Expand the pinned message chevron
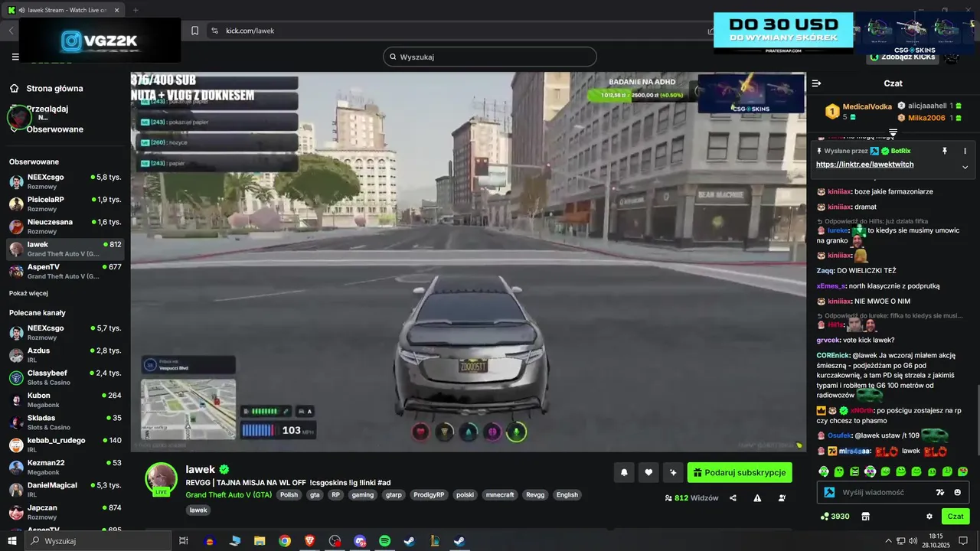 pos(965,167)
